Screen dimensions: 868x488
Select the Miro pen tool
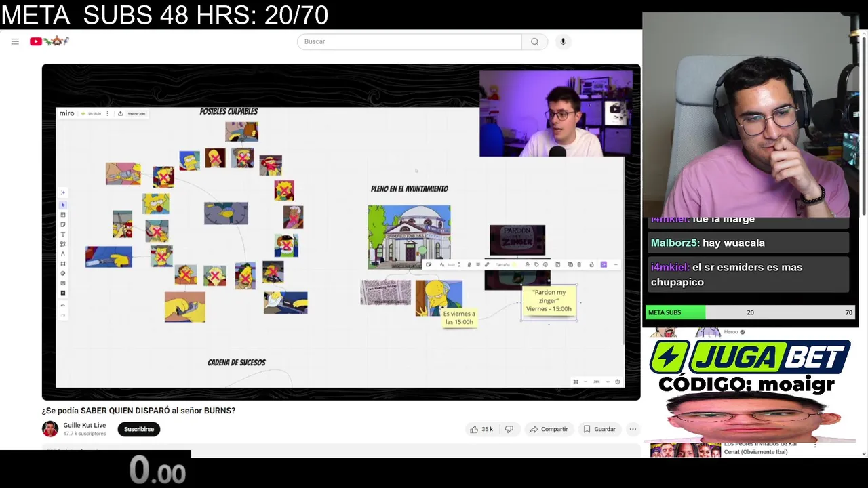pyautogui.click(x=63, y=253)
